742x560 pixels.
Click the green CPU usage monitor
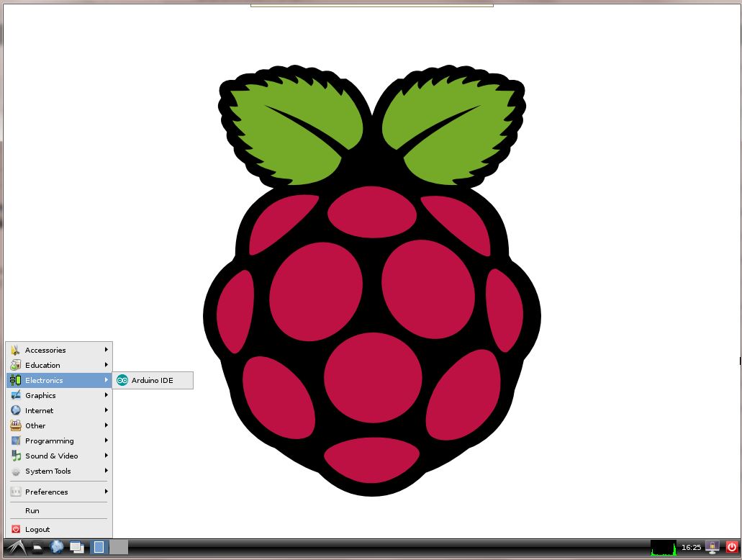point(663,548)
